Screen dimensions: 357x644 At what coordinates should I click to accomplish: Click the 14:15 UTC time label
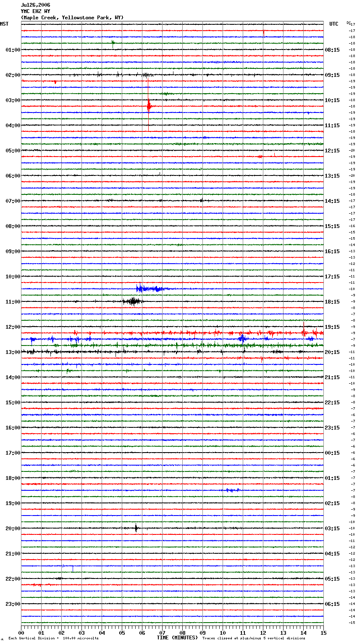[332, 201]
